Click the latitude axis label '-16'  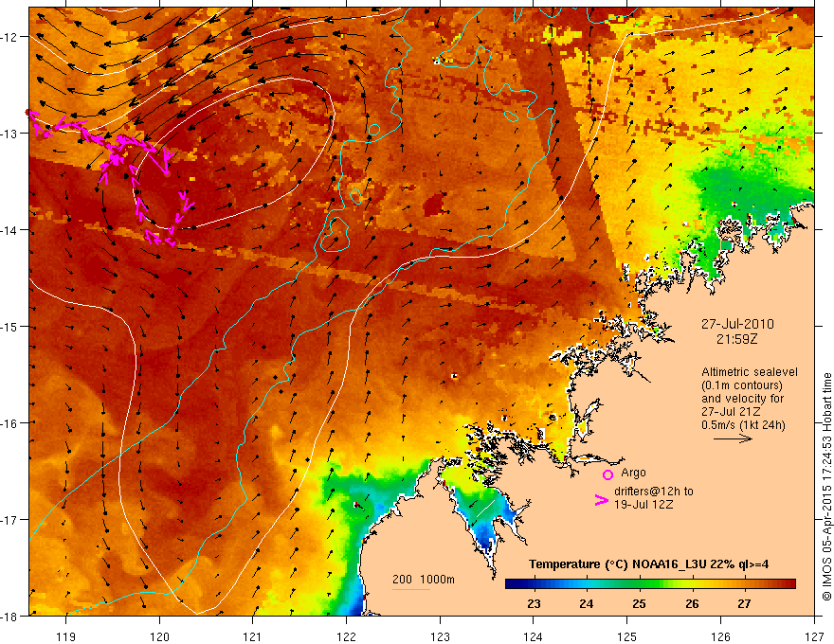[10, 423]
